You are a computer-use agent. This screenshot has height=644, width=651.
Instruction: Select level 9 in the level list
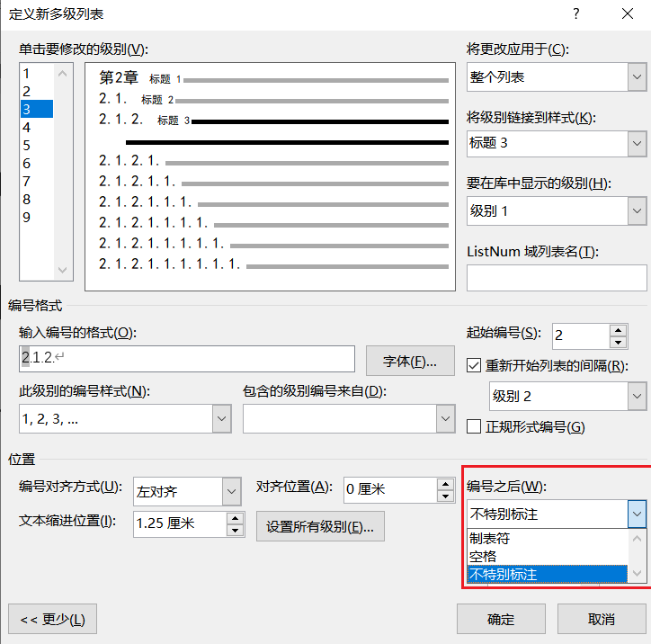point(37,217)
